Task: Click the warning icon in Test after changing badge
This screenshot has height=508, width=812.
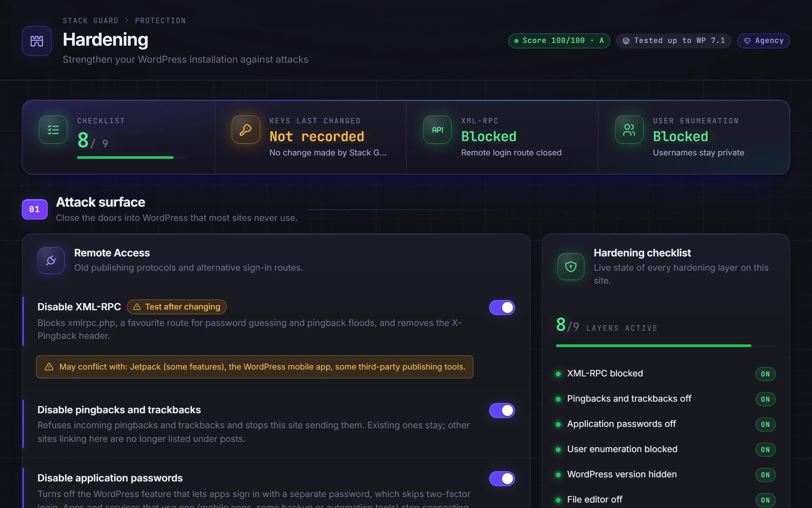Action: pyautogui.click(x=137, y=307)
